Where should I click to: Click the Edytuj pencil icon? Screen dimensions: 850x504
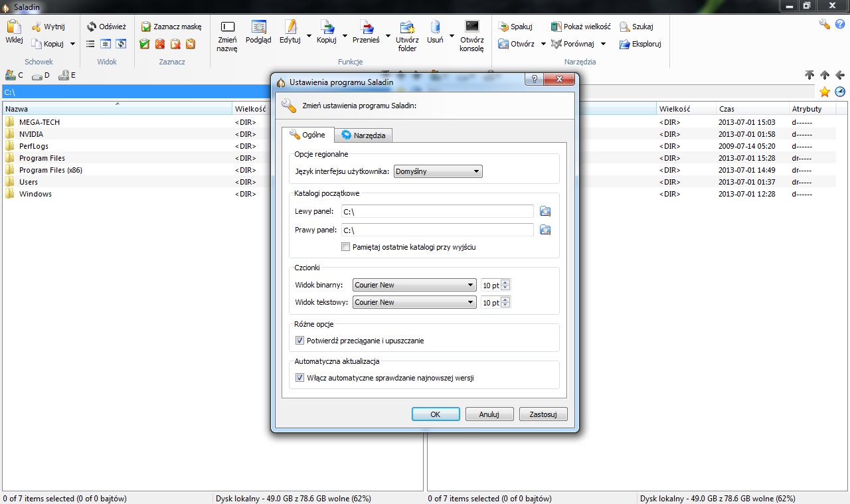click(x=290, y=27)
